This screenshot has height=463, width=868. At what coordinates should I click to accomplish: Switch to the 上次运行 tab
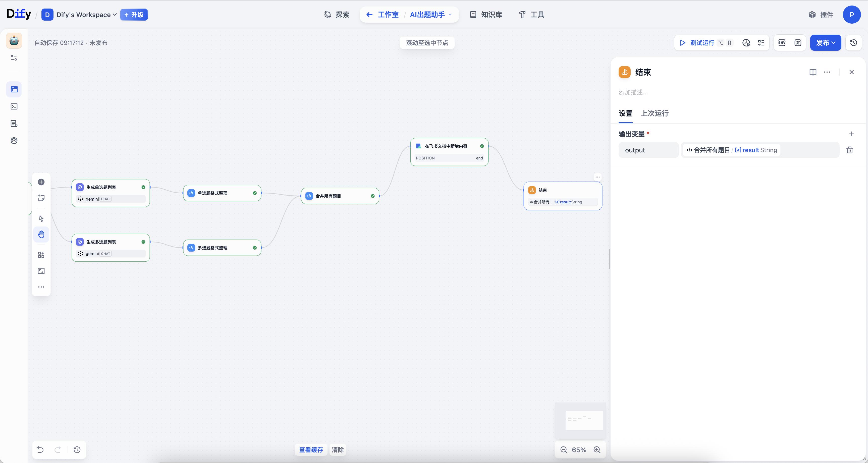654,113
